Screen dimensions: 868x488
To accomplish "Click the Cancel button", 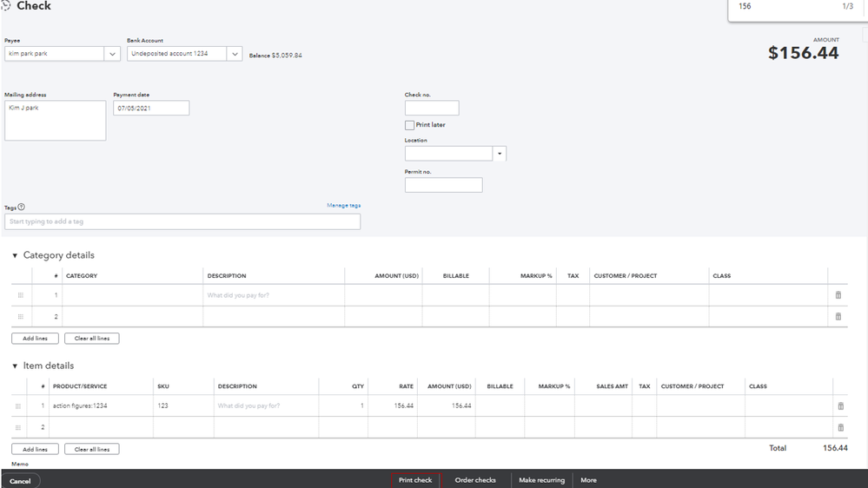I will click(x=20, y=481).
